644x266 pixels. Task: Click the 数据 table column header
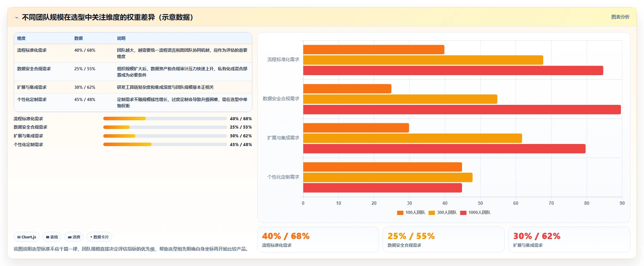coord(78,38)
